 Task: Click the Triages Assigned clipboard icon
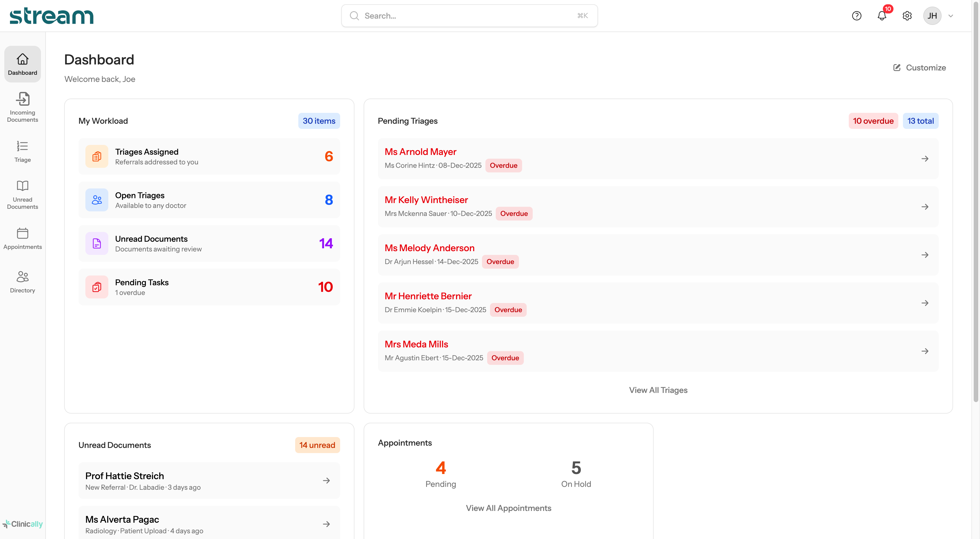point(97,156)
